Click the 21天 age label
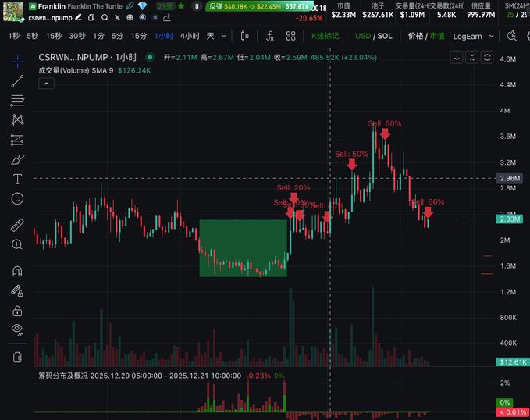 coord(165,6)
